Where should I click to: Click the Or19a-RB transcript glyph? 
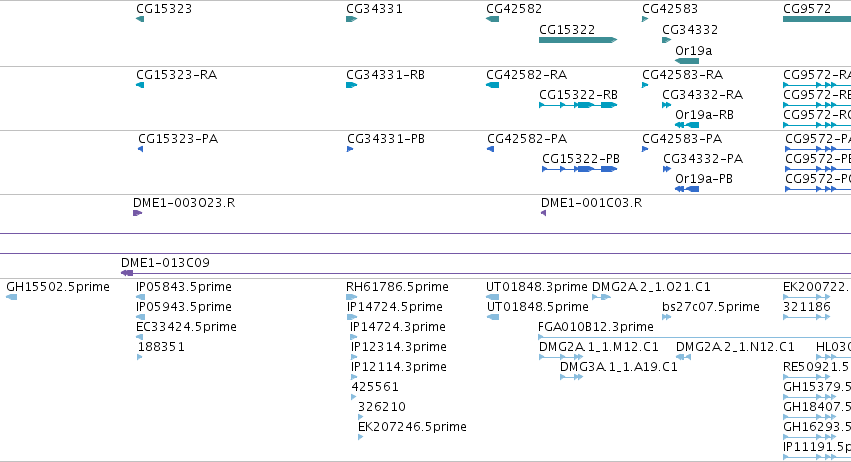pyautogui.click(x=687, y=125)
